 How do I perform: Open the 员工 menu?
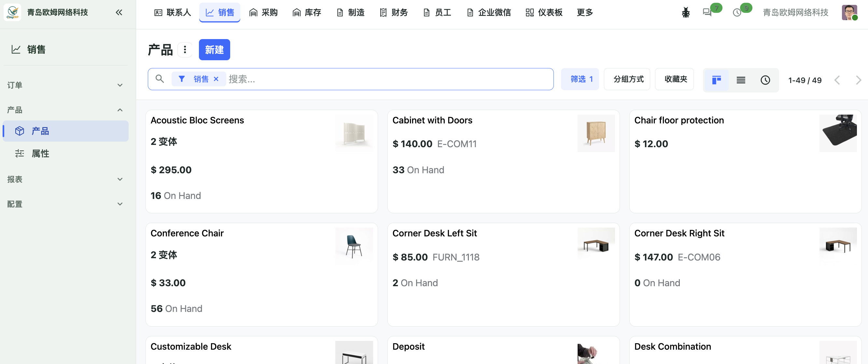tap(437, 12)
